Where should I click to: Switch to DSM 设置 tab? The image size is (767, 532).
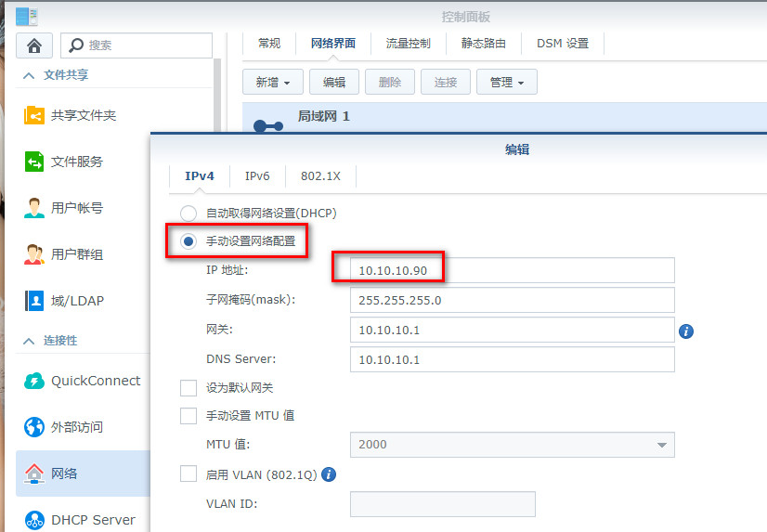563,44
